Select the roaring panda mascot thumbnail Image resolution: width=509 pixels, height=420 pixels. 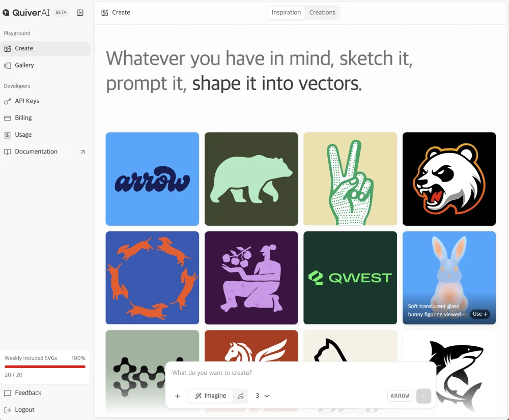[449, 178]
